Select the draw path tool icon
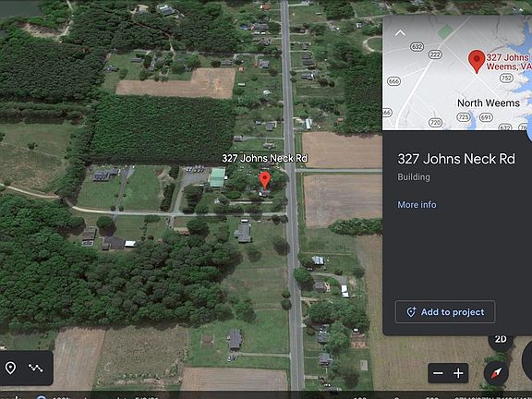Image resolution: width=532 pixels, height=399 pixels. click(x=36, y=368)
